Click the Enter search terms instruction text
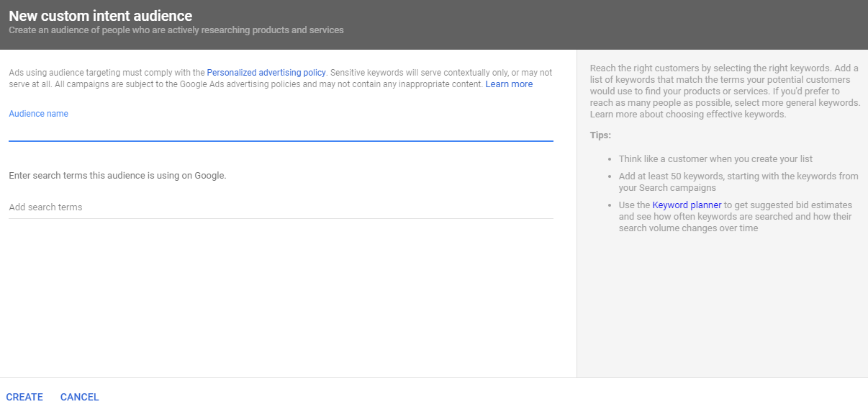This screenshot has width=868, height=412. 117,176
